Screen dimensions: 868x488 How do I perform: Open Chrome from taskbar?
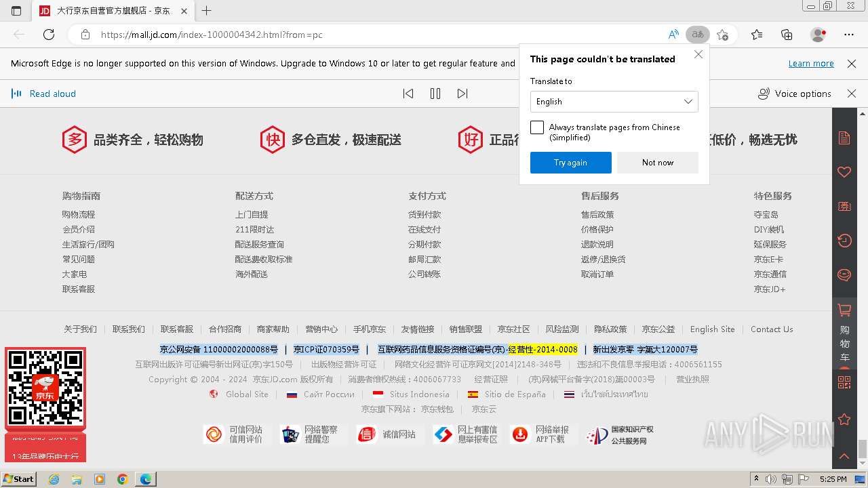click(x=122, y=479)
